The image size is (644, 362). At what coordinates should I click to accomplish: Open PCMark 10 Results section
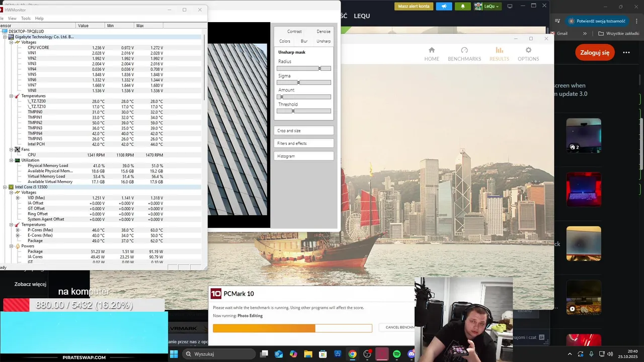[499, 54]
